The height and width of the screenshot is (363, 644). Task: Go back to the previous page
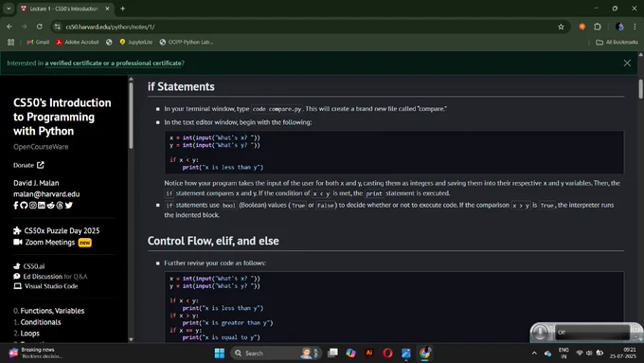tap(9, 27)
